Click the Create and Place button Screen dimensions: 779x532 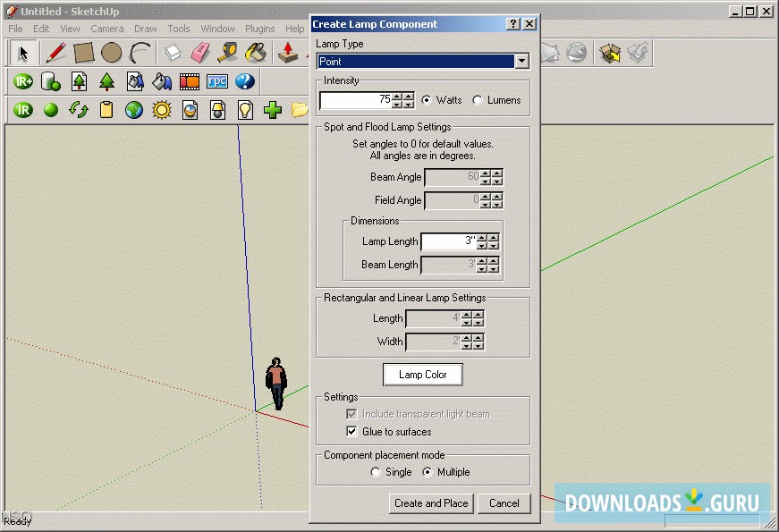(431, 503)
